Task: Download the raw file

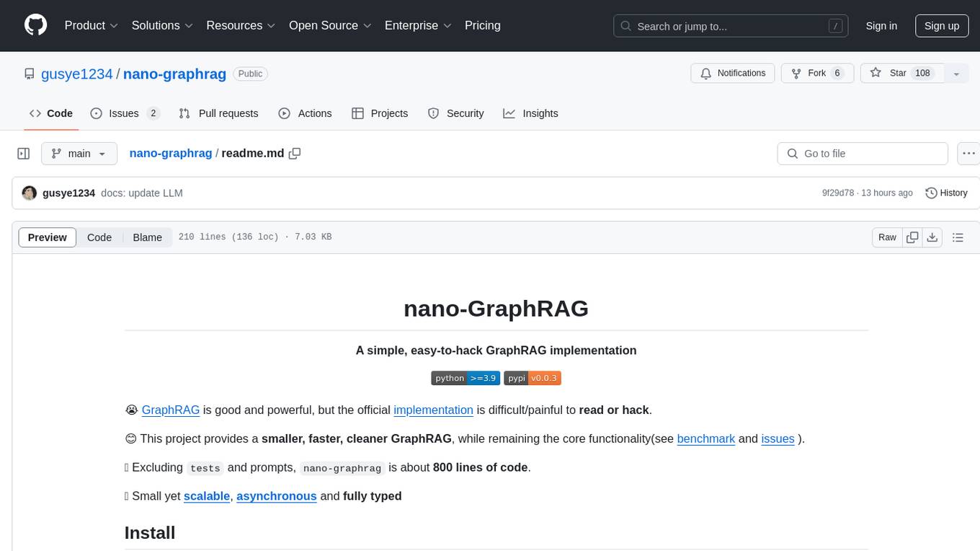Action: click(932, 237)
